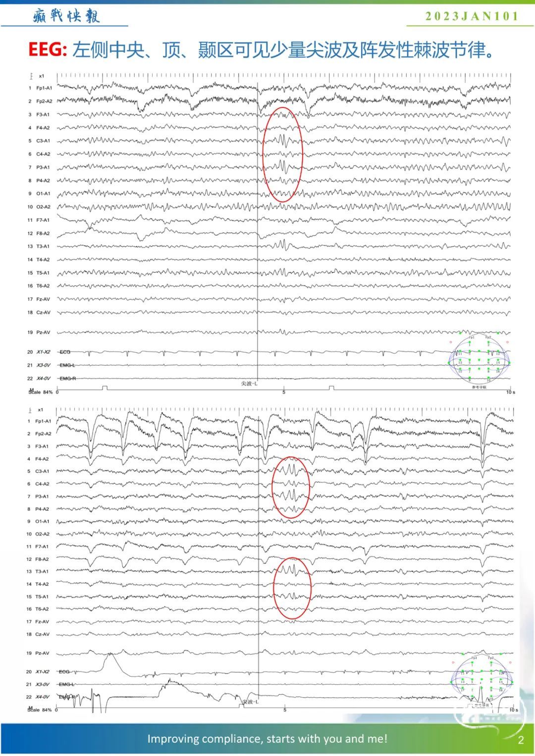Select the ECG channel label in the upper panel
The height and width of the screenshot is (756, 535).
click(x=65, y=352)
